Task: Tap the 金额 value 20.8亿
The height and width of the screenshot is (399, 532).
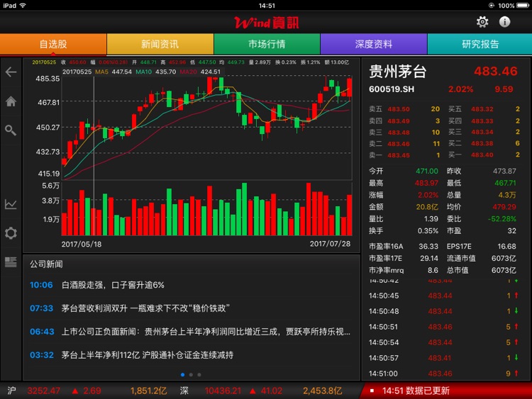Action: (427, 207)
